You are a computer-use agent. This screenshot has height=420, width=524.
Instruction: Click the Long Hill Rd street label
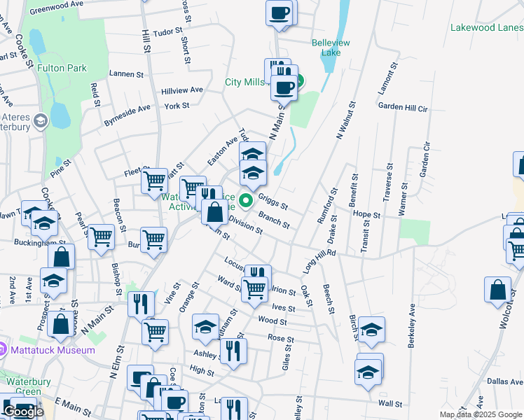(319, 261)
